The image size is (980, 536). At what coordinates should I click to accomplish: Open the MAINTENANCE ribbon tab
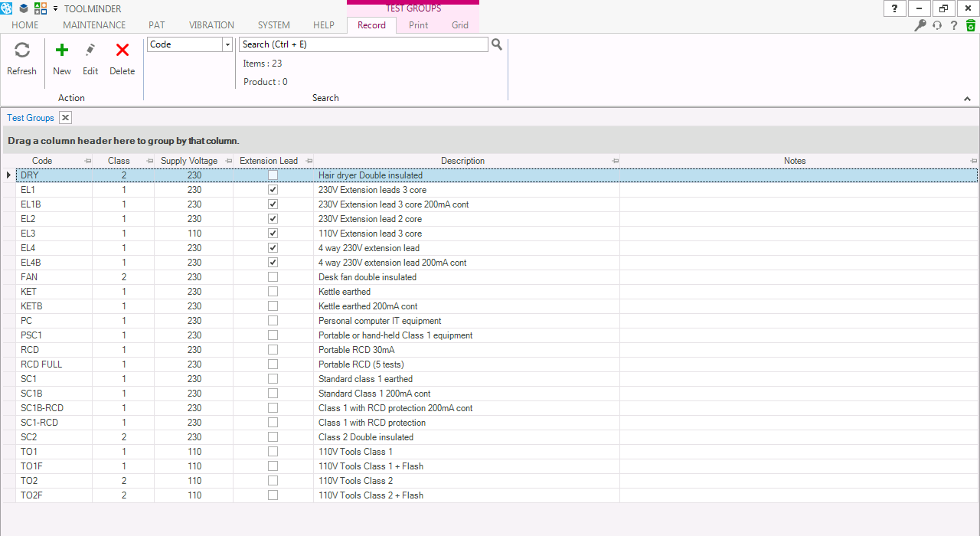(x=94, y=25)
